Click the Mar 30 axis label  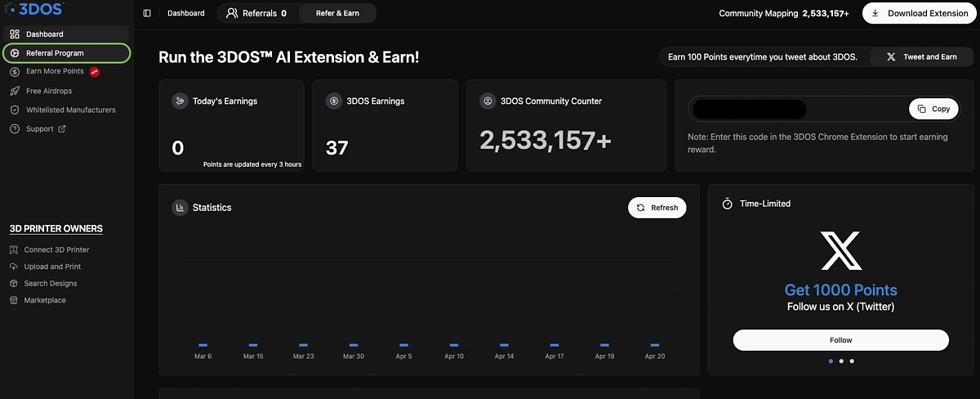click(354, 356)
